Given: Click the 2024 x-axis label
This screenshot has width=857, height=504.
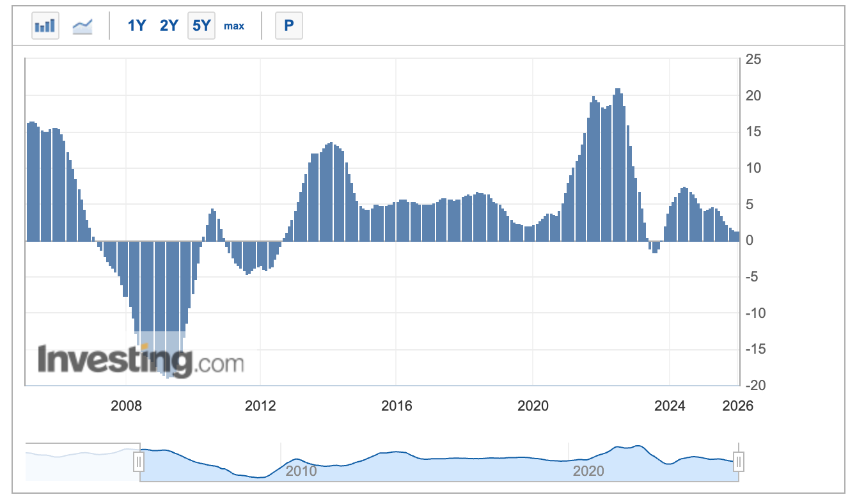Looking at the screenshot, I should 669,406.
